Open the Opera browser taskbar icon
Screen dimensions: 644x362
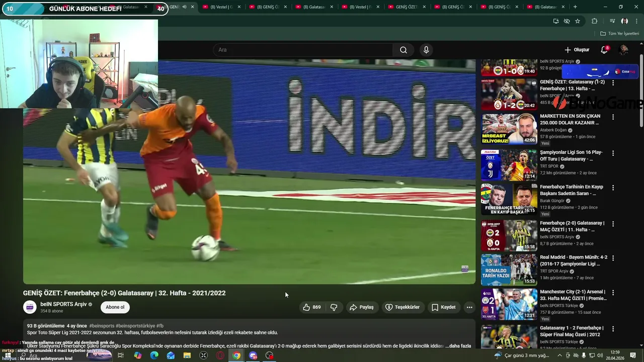(220, 355)
